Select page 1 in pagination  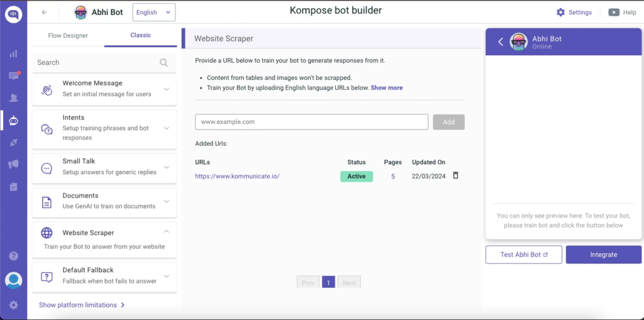point(328,282)
